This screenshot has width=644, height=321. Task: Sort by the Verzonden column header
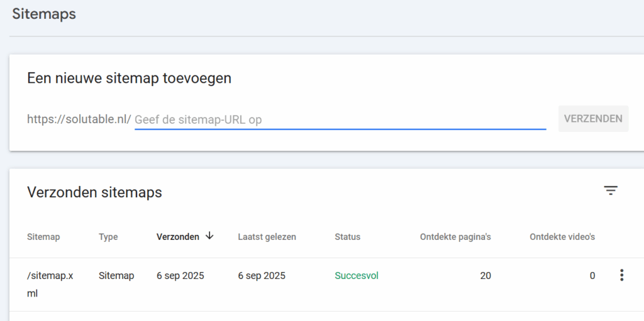coord(177,237)
